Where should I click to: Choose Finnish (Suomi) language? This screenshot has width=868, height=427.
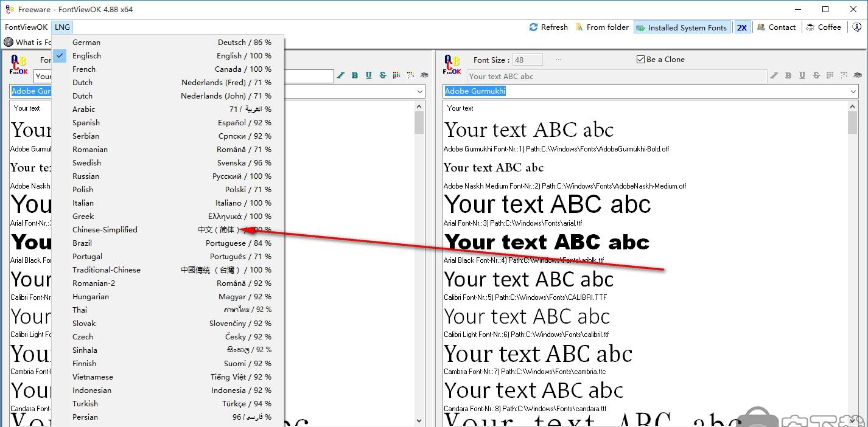tap(168, 364)
